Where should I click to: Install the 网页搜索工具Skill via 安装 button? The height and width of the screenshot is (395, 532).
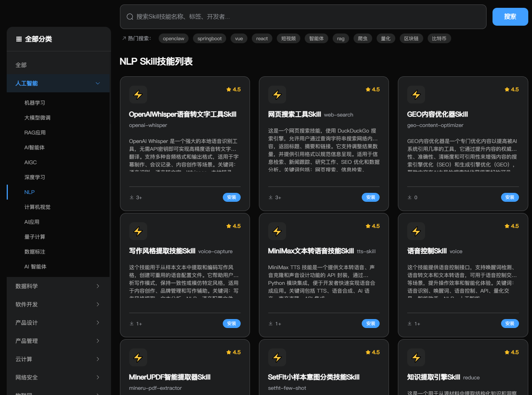371,197
